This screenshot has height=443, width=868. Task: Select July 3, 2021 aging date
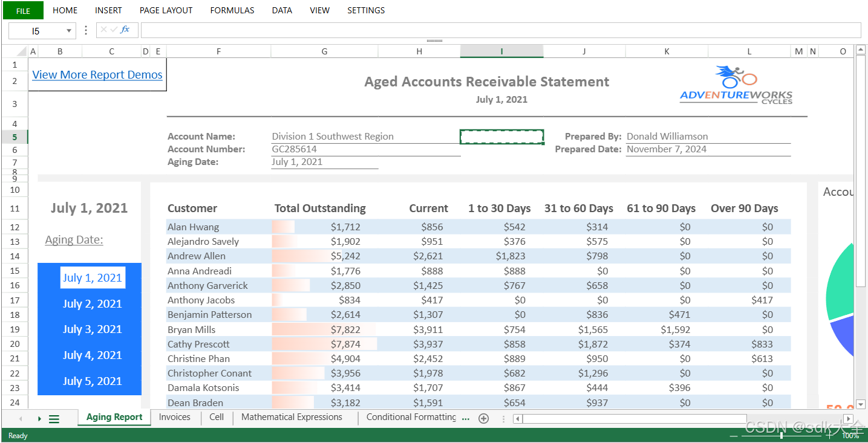pos(93,329)
